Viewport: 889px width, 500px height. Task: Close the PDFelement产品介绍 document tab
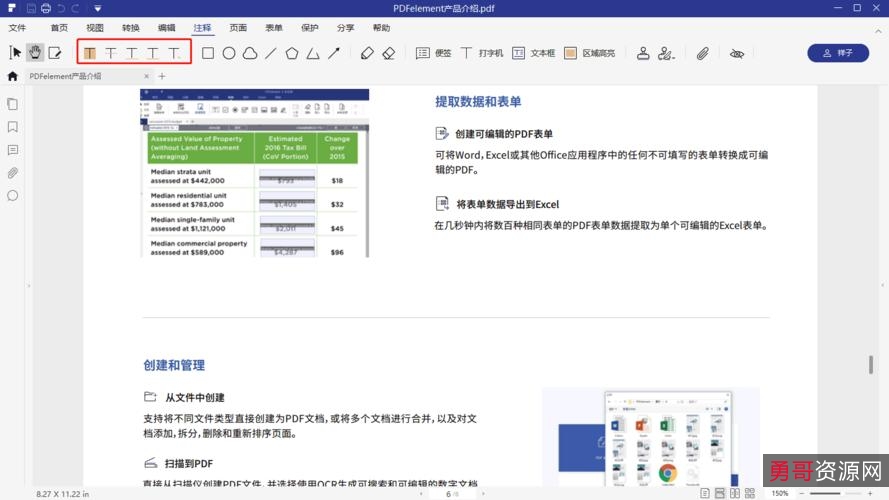146,76
